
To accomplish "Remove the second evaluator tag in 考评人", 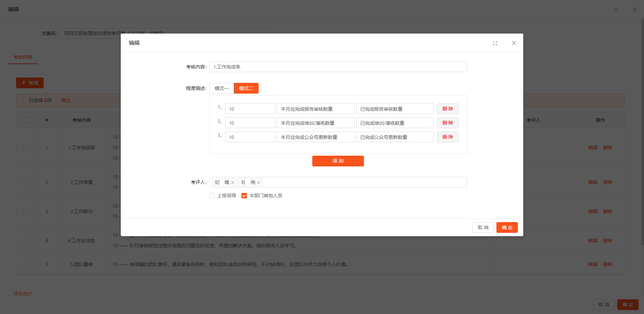I will pos(259,182).
